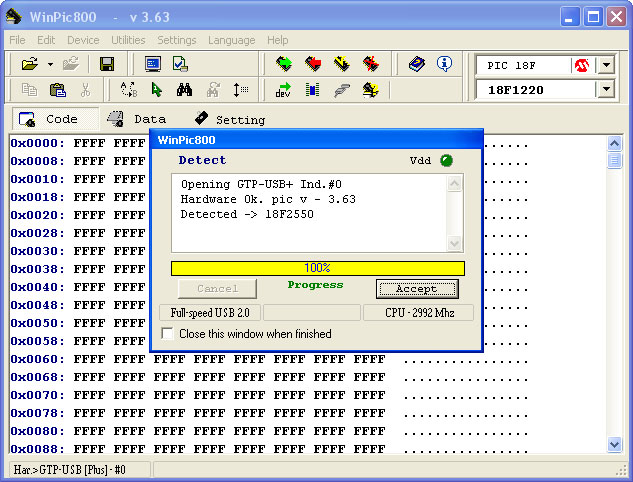Minimize the WinPic800 main window
Viewport: 633px width, 482px height.
(569, 17)
